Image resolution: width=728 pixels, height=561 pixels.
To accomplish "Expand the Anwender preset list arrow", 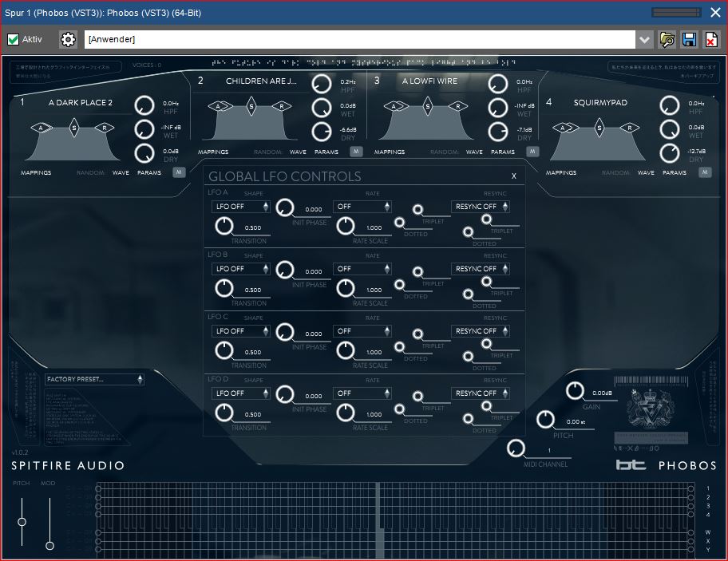I will coord(644,39).
